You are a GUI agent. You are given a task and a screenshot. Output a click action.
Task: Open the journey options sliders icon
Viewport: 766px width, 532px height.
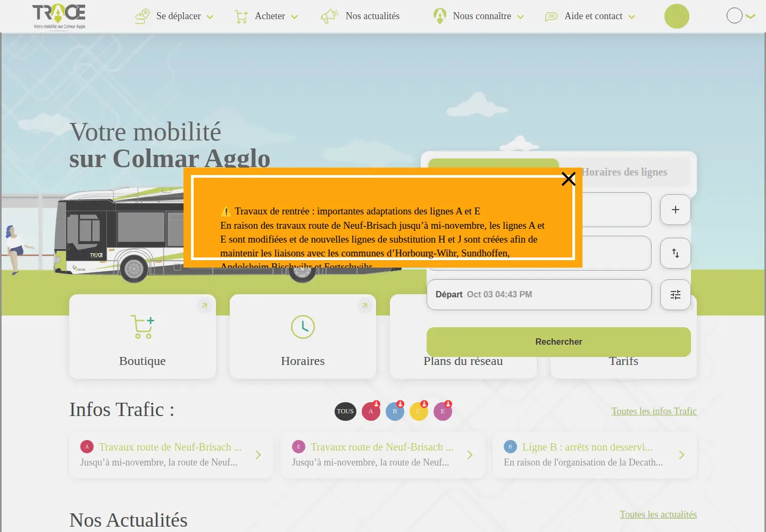(x=676, y=295)
